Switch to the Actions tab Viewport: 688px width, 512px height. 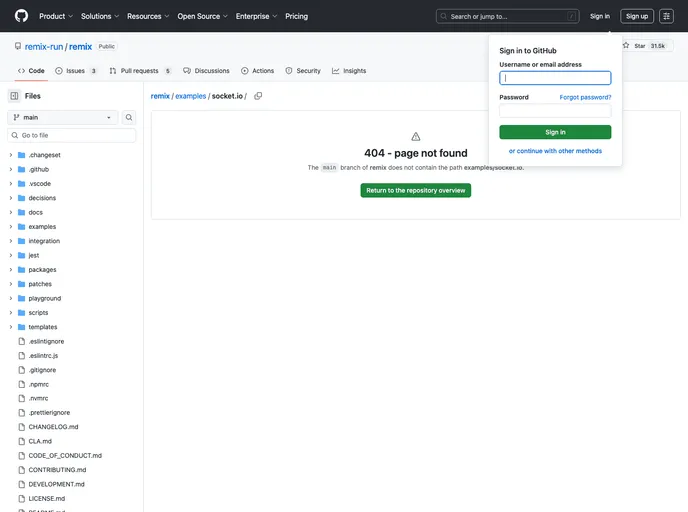[258, 71]
